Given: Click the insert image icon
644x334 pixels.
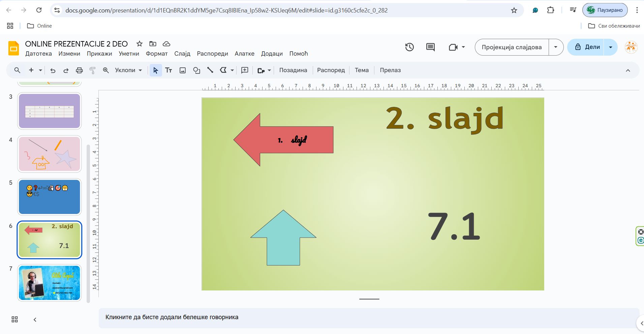Looking at the screenshot, I should click(x=183, y=70).
